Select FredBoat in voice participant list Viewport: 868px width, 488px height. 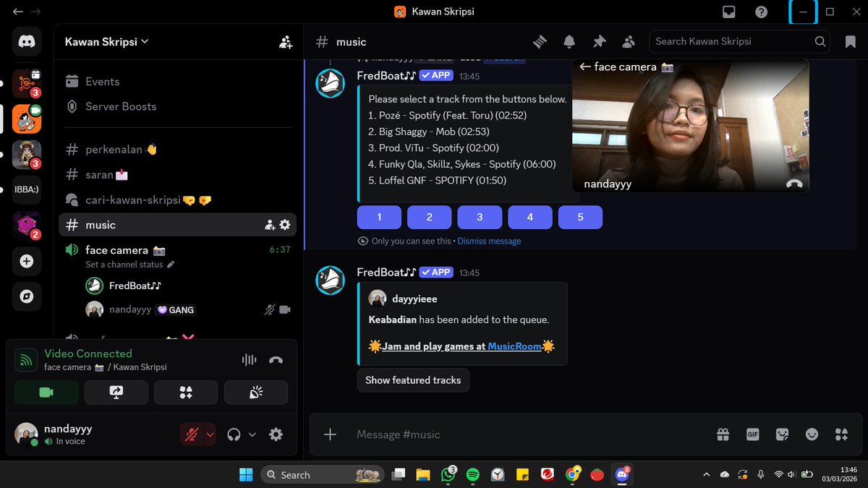189,286
